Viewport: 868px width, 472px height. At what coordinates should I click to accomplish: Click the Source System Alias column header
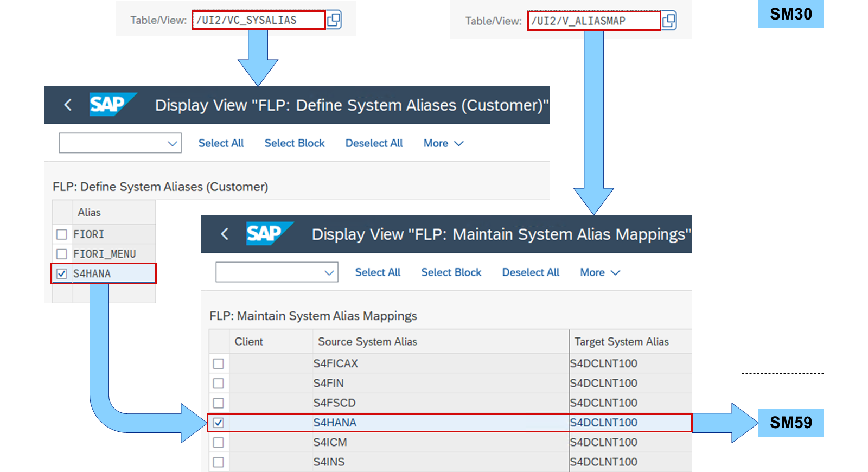pyautogui.click(x=441, y=342)
